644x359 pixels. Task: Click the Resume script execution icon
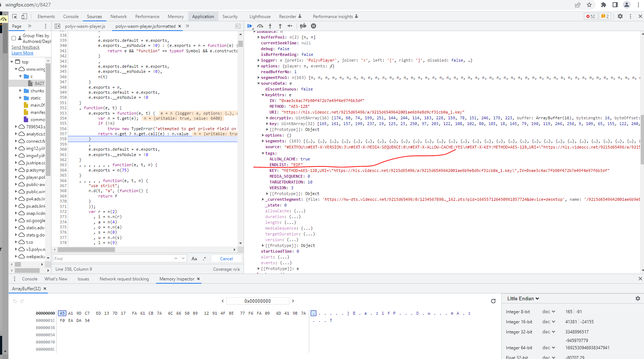250,26
